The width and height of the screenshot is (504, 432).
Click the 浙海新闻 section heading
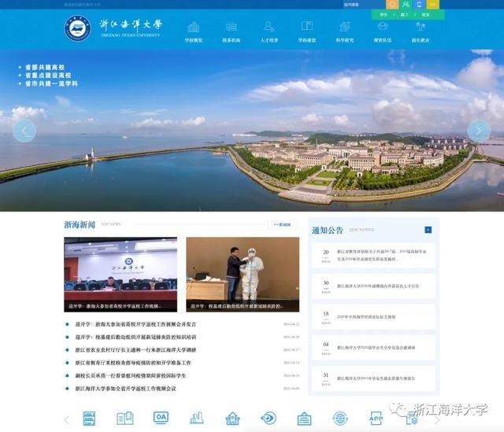click(80, 224)
